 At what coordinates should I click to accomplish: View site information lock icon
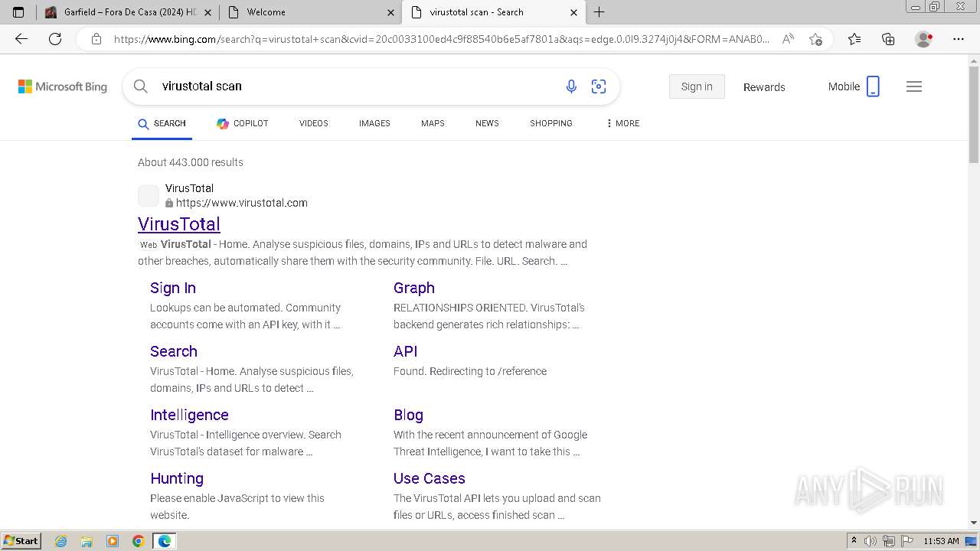(x=96, y=39)
